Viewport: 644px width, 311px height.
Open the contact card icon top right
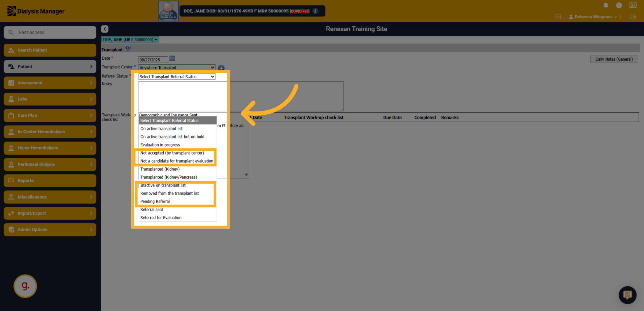tap(633, 5)
